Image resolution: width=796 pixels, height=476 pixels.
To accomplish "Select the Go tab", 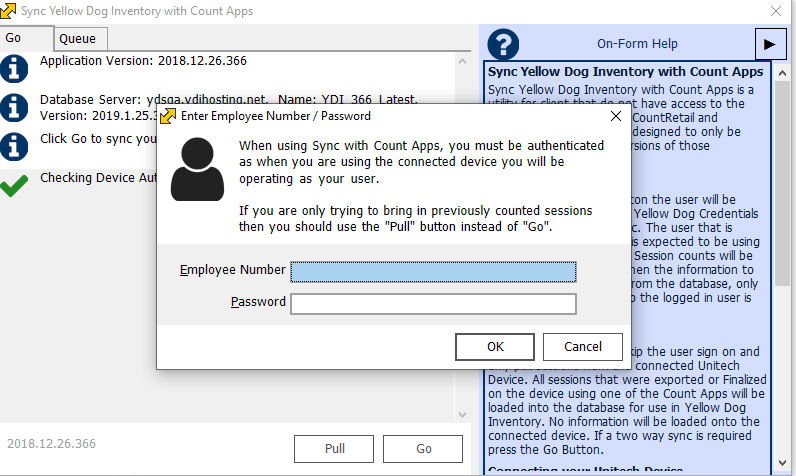I will [x=14, y=38].
